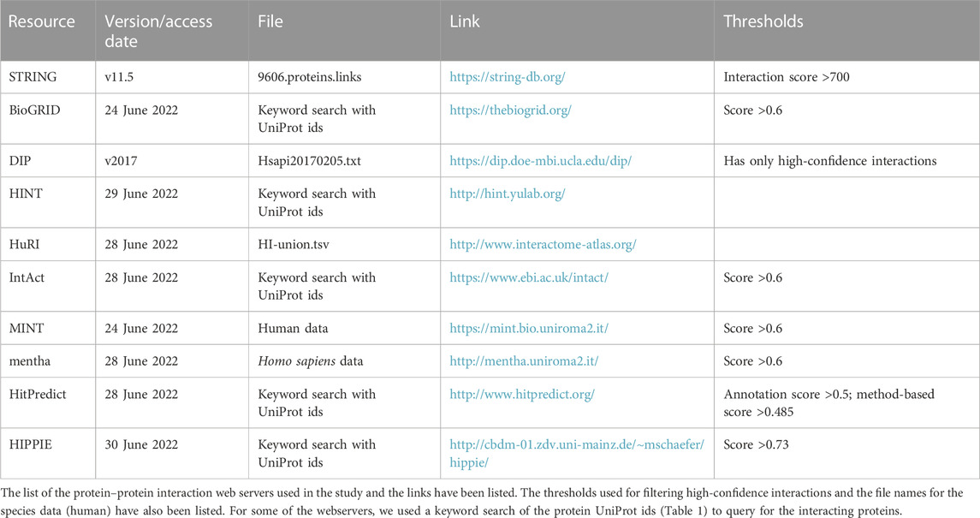Click the Score >0.73 threshold
The height and width of the screenshot is (518, 980).
pyautogui.click(x=756, y=445)
